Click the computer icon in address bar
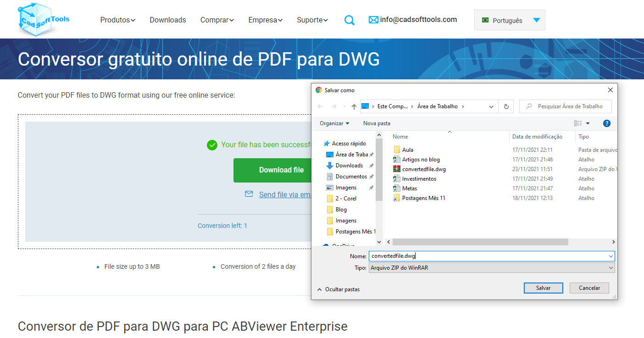644x338 pixels. pos(365,106)
